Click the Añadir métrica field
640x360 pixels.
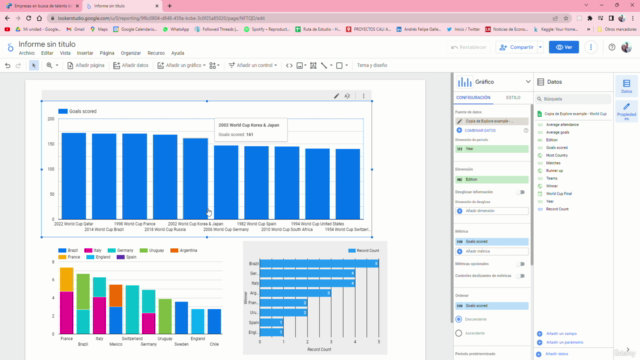point(492,251)
